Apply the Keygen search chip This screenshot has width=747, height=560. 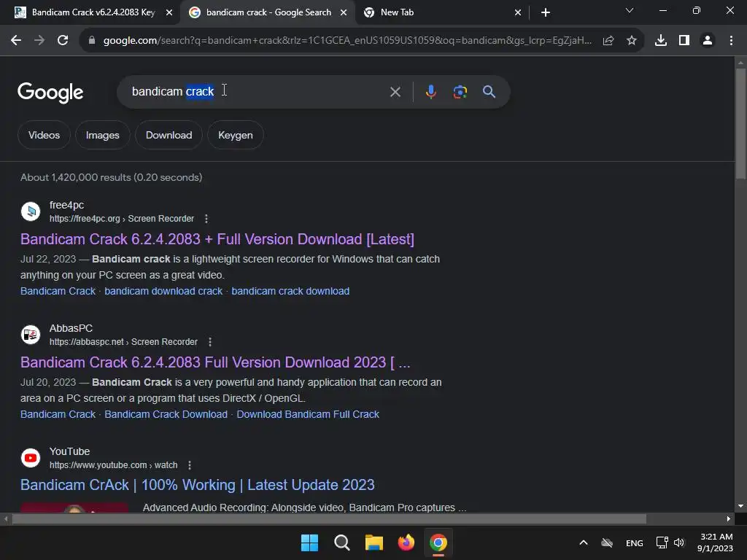(x=236, y=135)
